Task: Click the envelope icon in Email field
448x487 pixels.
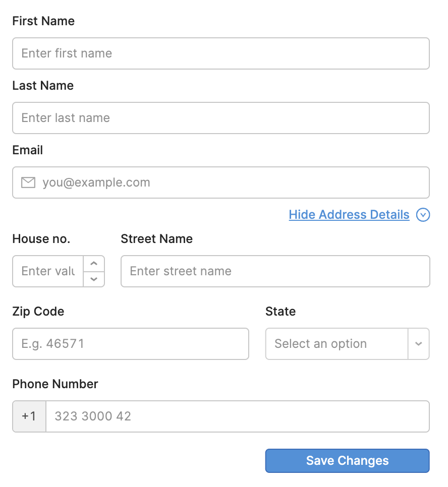Action: [x=28, y=182]
